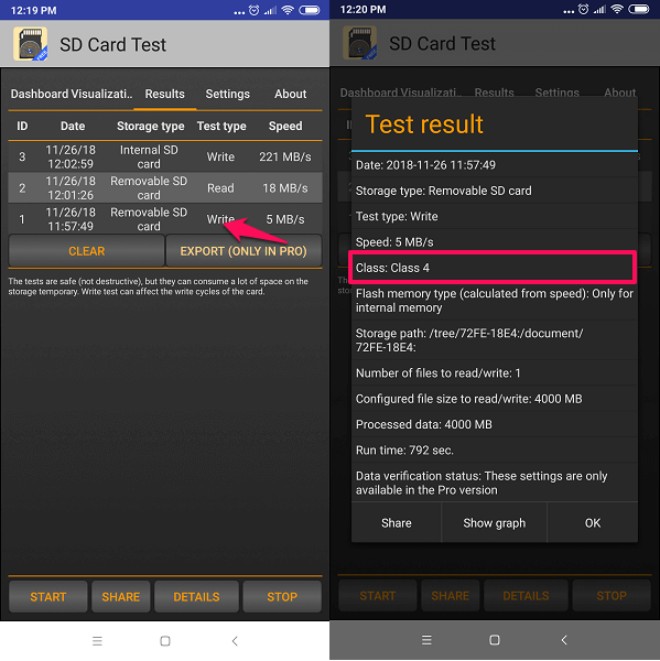The height and width of the screenshot is (661, 660).
Task: Tap Date: 2018-11-26 11:57:49 line
Action: click(x=494, y=165)
